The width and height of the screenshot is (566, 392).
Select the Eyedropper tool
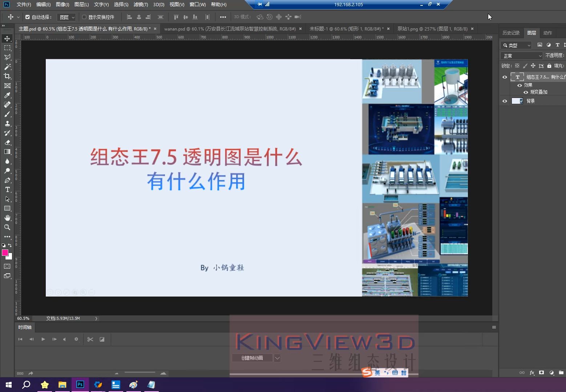7,95
